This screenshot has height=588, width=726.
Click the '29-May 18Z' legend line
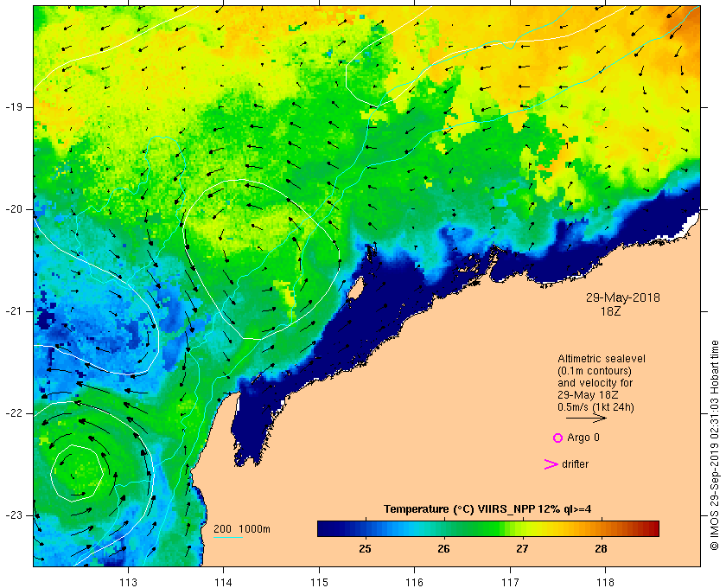pos(588,395)
